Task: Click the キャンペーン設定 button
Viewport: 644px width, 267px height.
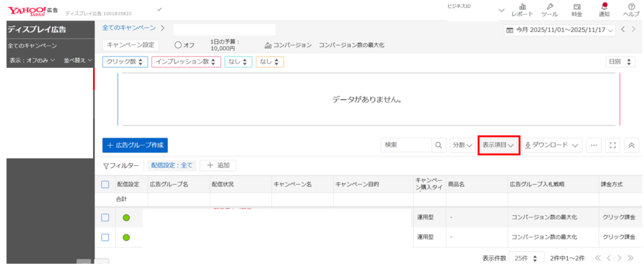Action: [130, 45]
